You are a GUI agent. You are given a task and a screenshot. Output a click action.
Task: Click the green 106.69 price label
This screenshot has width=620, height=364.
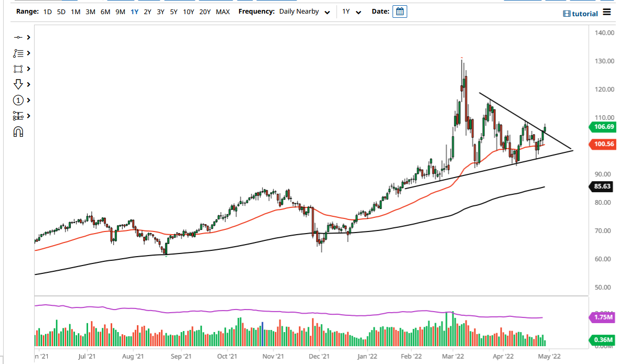pos(603,127)
